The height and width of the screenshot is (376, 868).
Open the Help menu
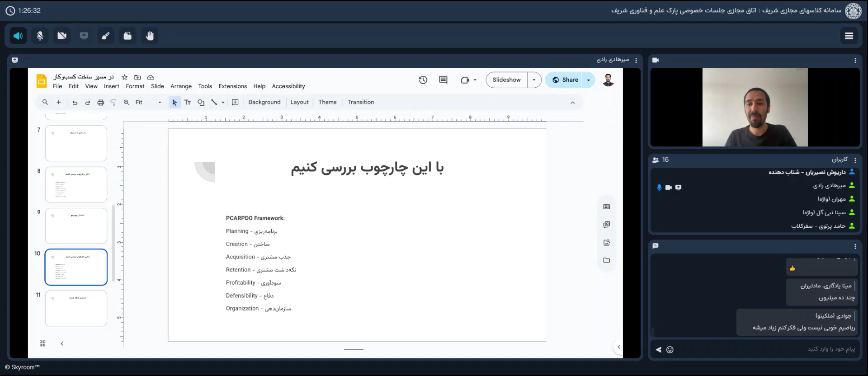point(259,86)
